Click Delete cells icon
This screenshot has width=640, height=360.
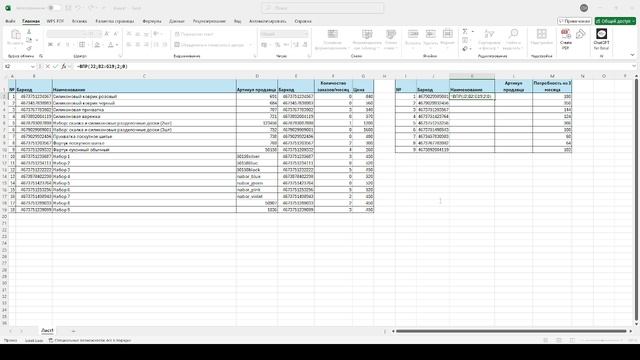point(430,34)
